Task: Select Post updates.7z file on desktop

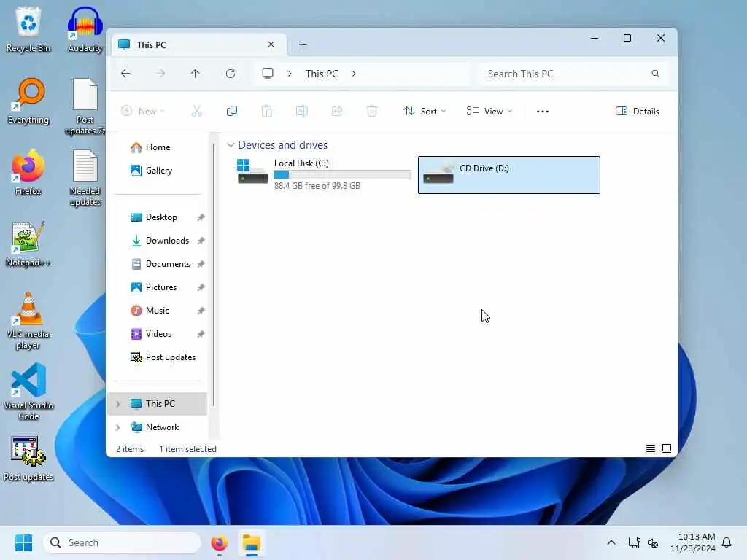Action: pyautogui.click(x=85, y=106)
